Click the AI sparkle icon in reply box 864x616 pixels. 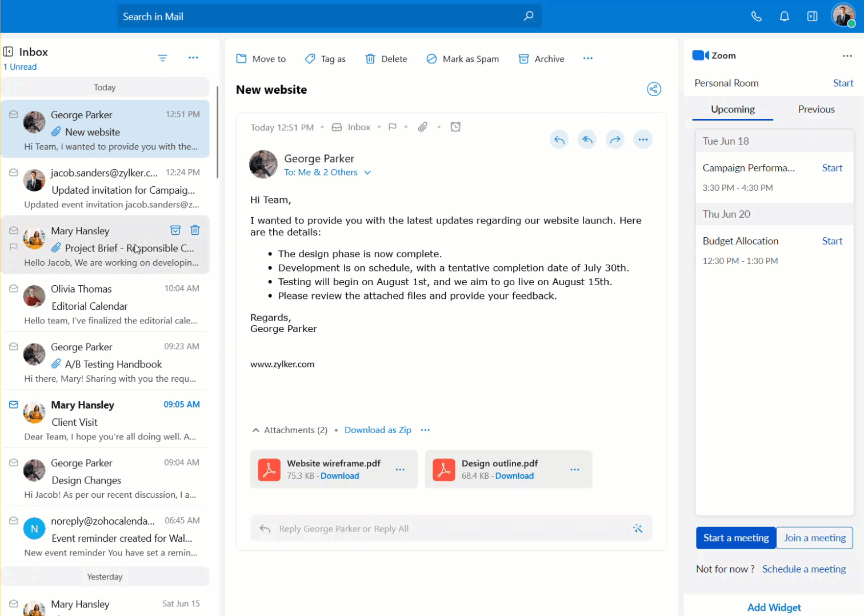638,529
